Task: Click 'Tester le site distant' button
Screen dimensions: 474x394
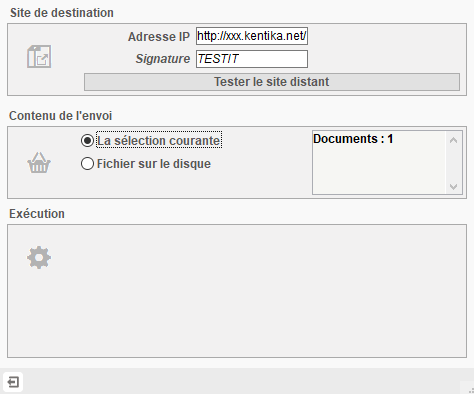Action: pos(272,82)
